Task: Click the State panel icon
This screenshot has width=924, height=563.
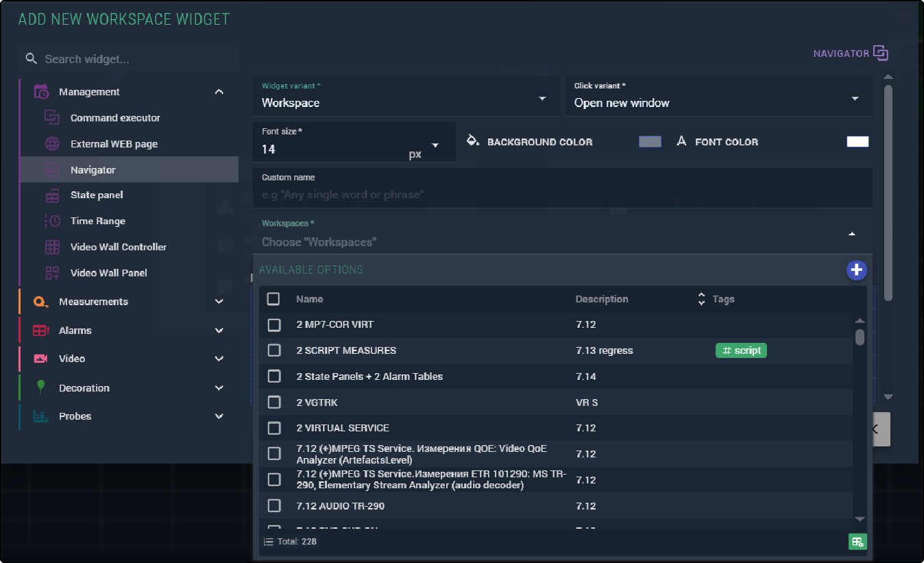Action: (52, 195)
